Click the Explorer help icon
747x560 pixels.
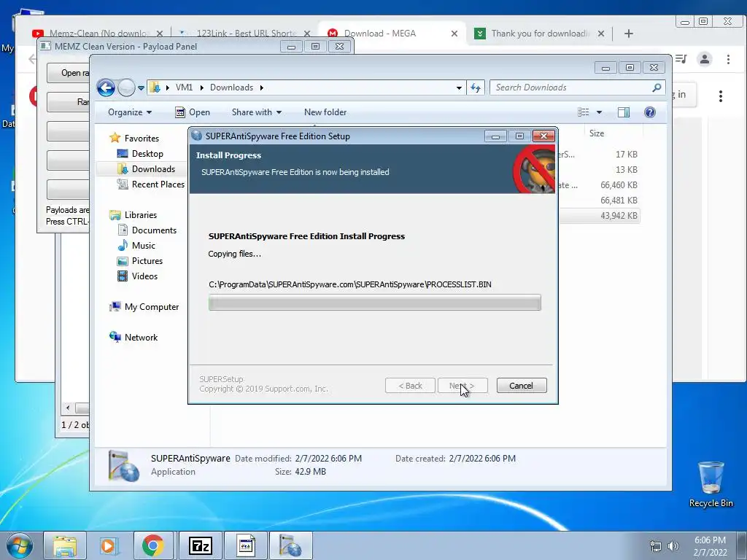pyautogui.click(x=650, y=112)
